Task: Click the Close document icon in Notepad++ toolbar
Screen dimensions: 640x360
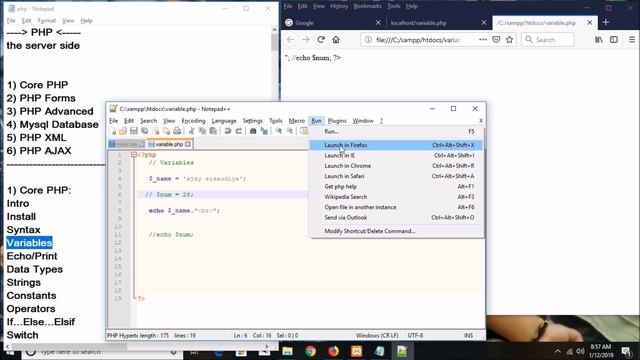Action: pos(156,131)
